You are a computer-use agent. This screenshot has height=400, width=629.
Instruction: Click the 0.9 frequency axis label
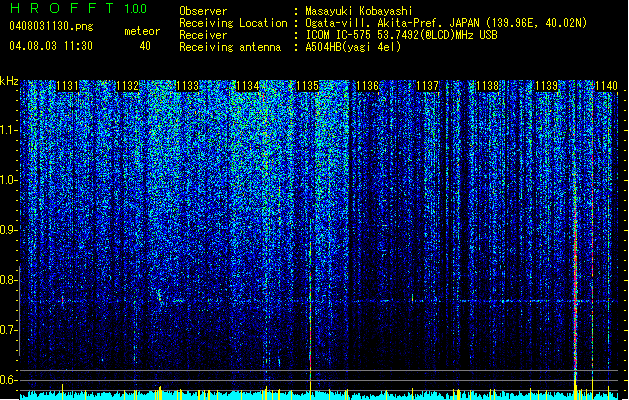[9, 230]
